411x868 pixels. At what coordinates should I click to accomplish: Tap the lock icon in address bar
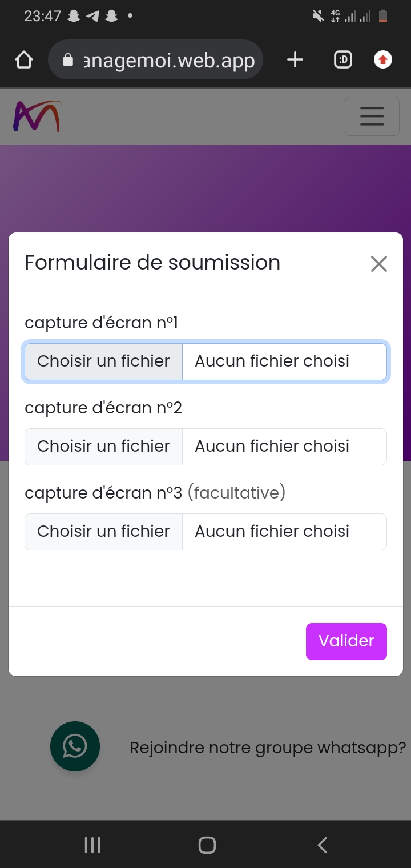[x=68, y=60]
